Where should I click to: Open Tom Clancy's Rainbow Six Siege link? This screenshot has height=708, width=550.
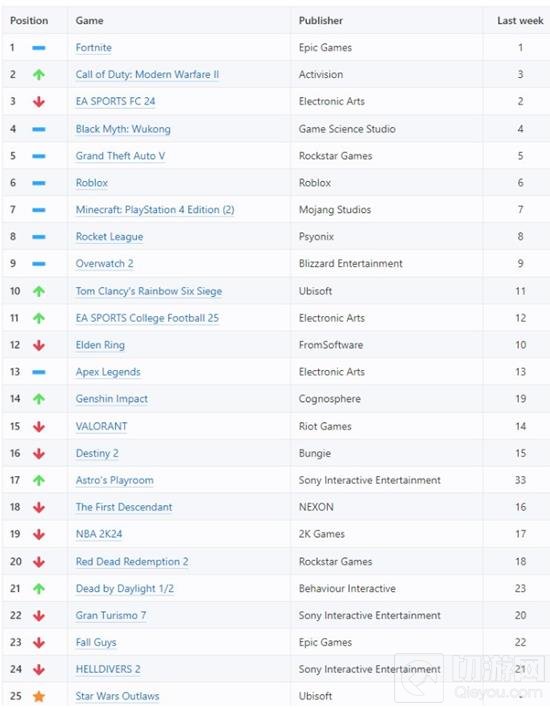149,291
